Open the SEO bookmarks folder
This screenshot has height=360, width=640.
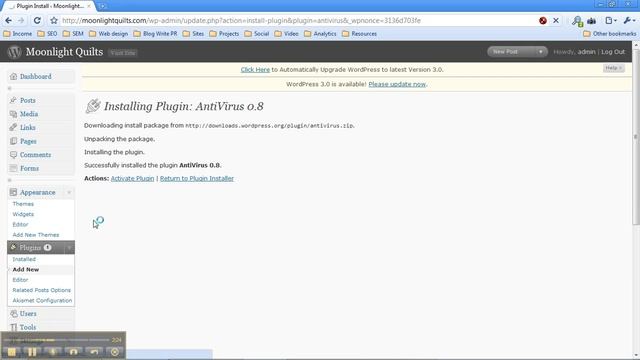point(47,34)
